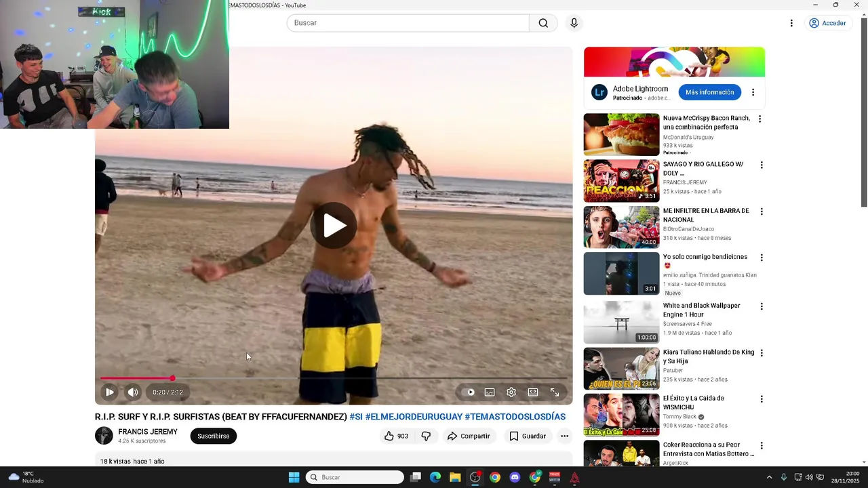This screenshot has height=488, width=868.
Task: Click the red scrubber handle on the progress bar
Action: (x=172, y=378)
